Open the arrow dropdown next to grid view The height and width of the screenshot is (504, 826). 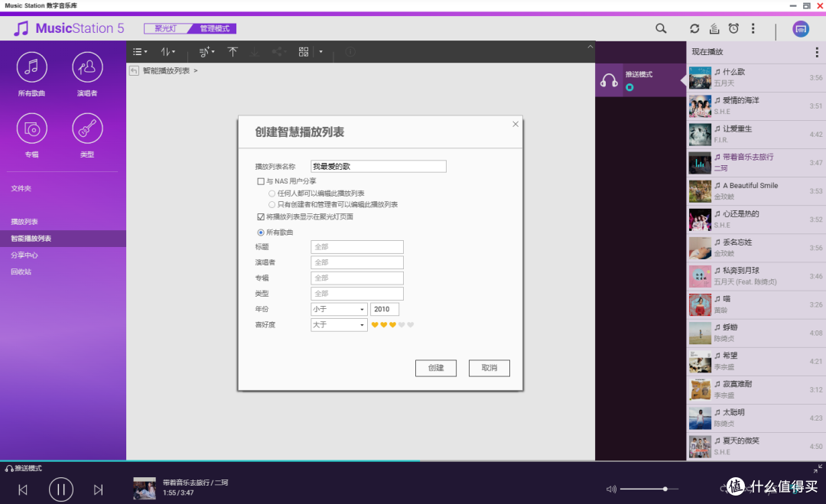coord(320,51)
